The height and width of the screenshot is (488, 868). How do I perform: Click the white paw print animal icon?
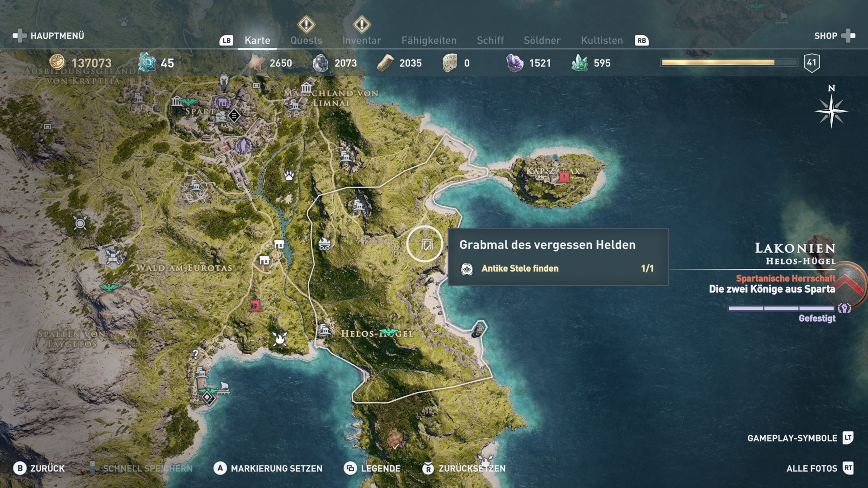289,175
